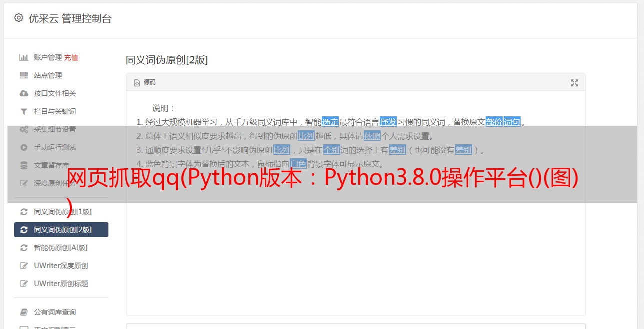Select 同义词伪原创[2版] in sidebar
The width and height of the screenshot is (644, 329).
point(61,230)
